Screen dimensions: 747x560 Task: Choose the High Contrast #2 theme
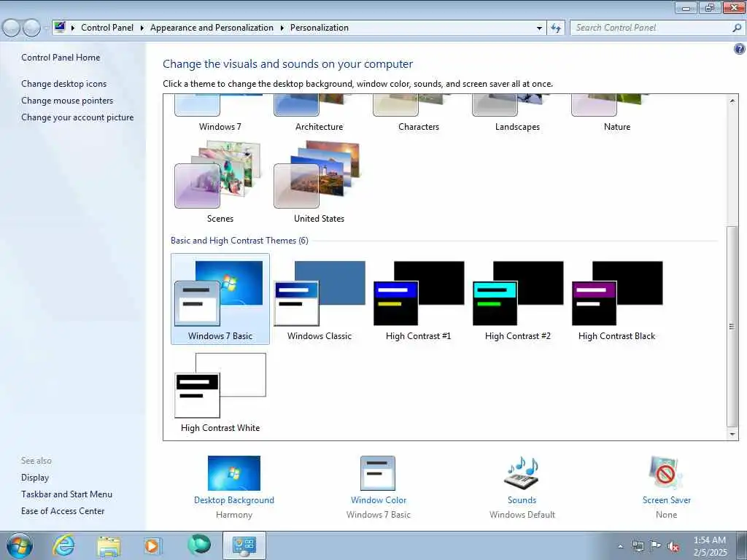click(x=517, y=298)
